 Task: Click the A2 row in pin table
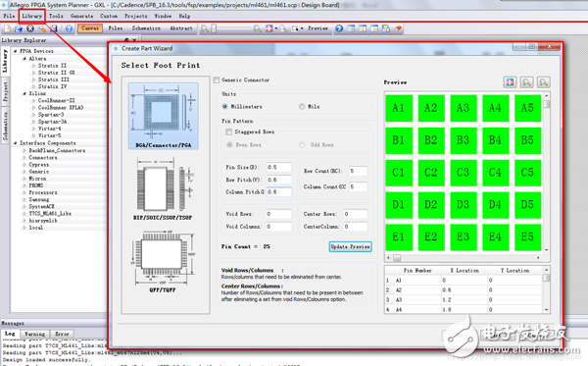click(464, 290)
